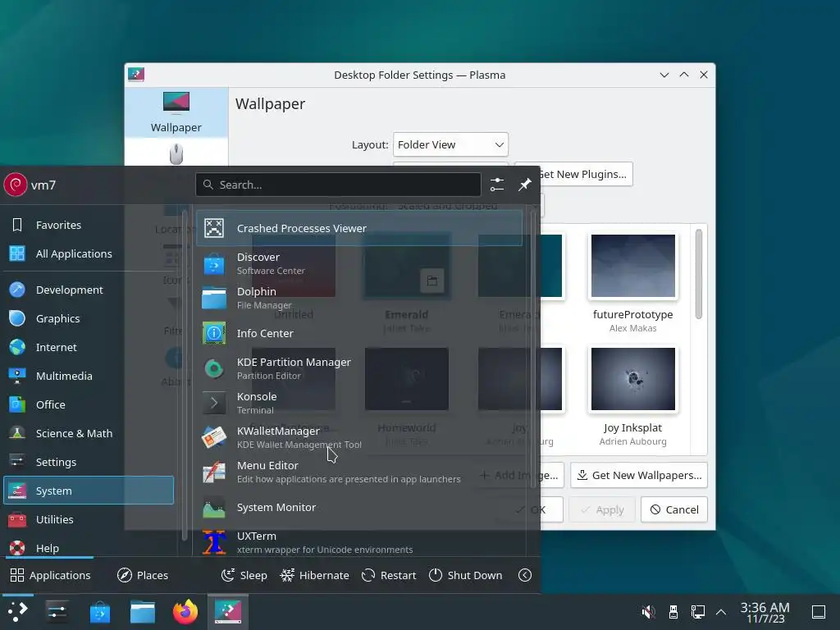Launch Firefox from the taskbar
The image size is (840, 630).
(x=185, y=612)
